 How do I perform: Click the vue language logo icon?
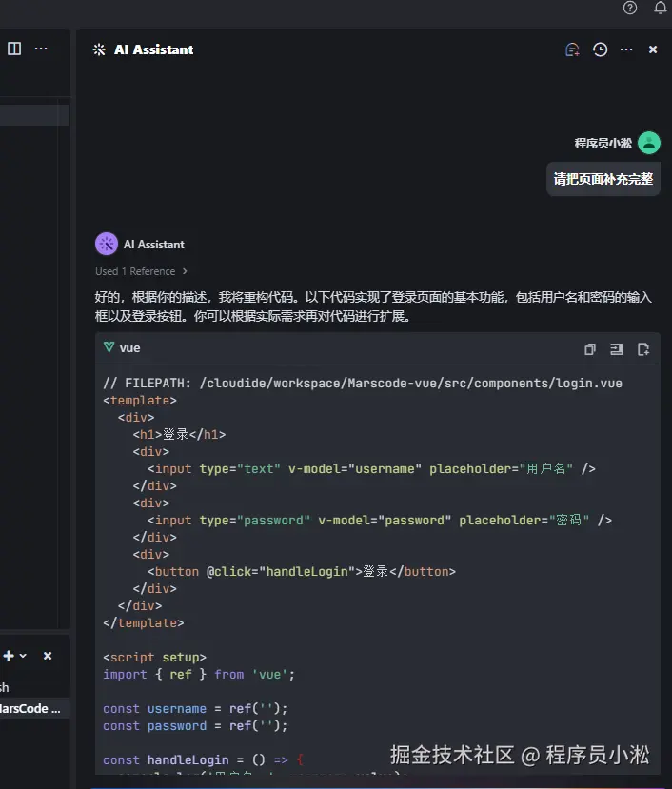click(x=109, y=347)
